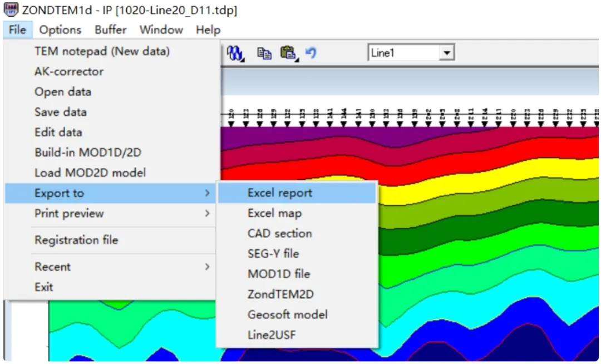Choose Save data
The height and width of the screenshot is (364, 601).
click(x=110, y=112)
